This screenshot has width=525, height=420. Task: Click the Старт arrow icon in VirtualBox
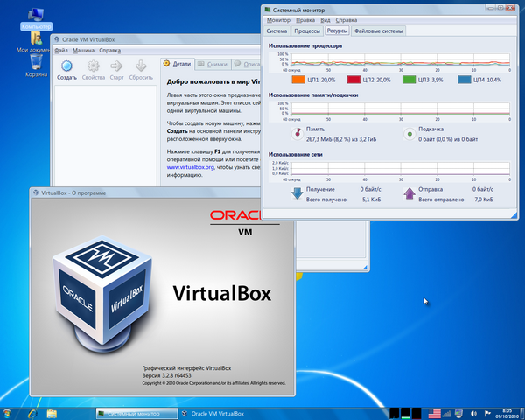(x=116, y=66)
